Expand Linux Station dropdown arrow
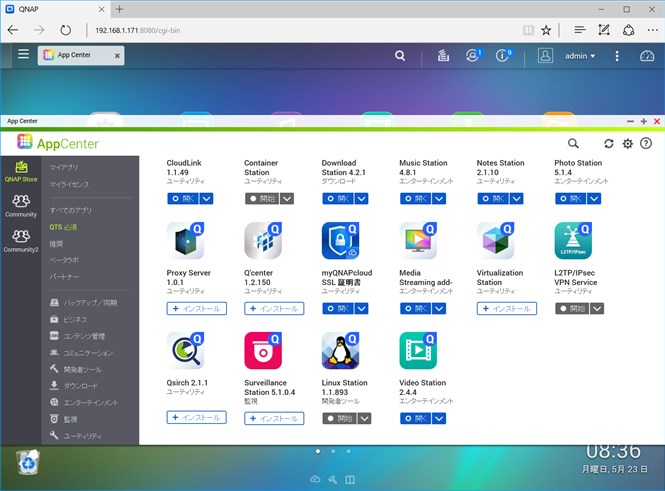The height and width of the screenshot is (491, 665). click(365, 418)
